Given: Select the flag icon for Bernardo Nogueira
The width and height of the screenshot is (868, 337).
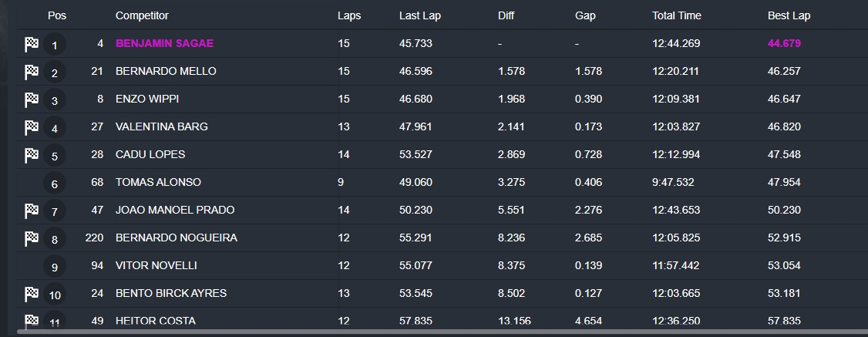Looking at the screenshot, I should click(32, 238).
